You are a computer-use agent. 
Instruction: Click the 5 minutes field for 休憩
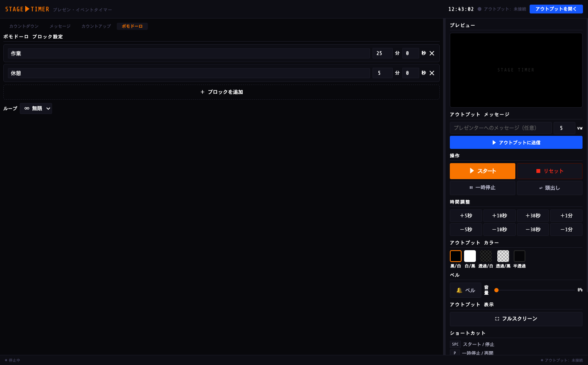pos(383,73)
